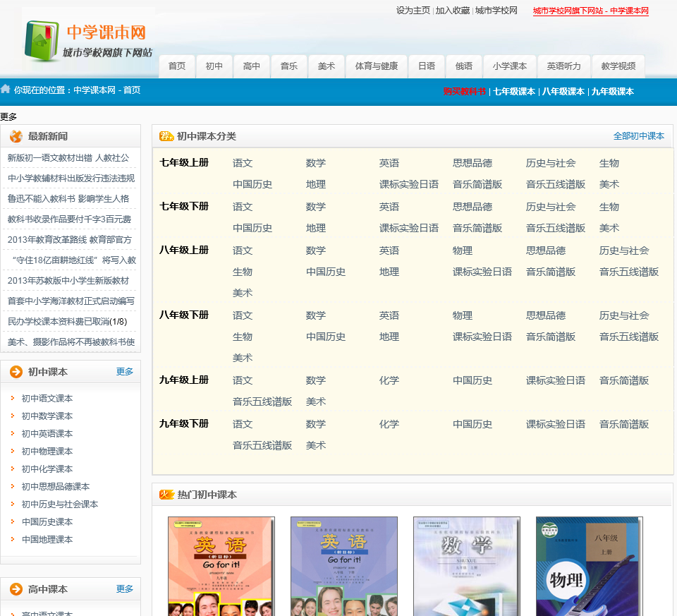Select 语文 in the 七年级上册 row

pyautogui.click(x=242, y=163)
